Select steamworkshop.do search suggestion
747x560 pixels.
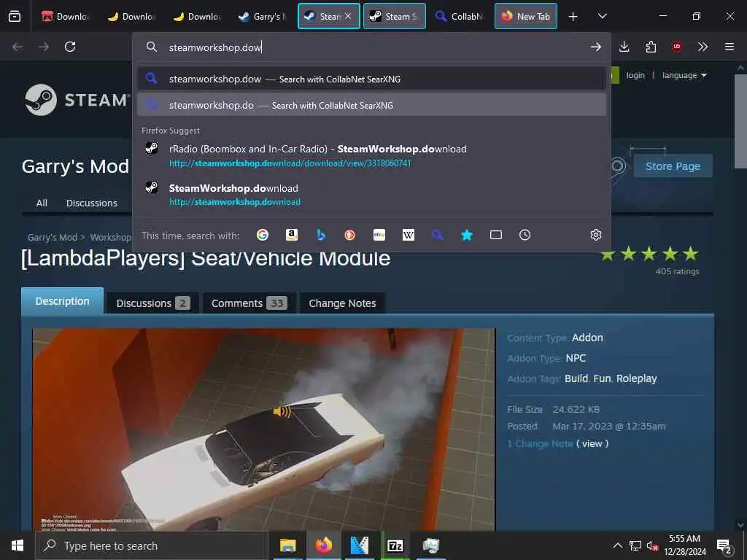(x=371, y=105)
